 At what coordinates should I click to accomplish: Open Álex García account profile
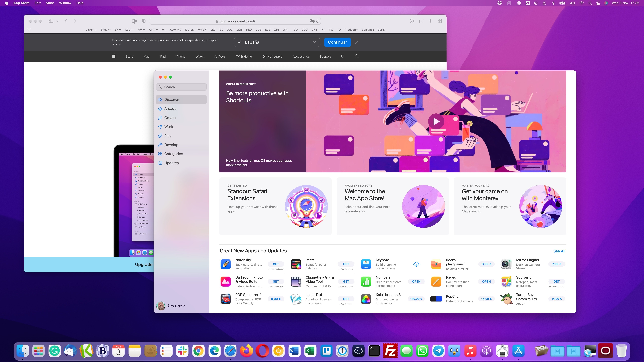pyautogui.click(x=171, y=306)
